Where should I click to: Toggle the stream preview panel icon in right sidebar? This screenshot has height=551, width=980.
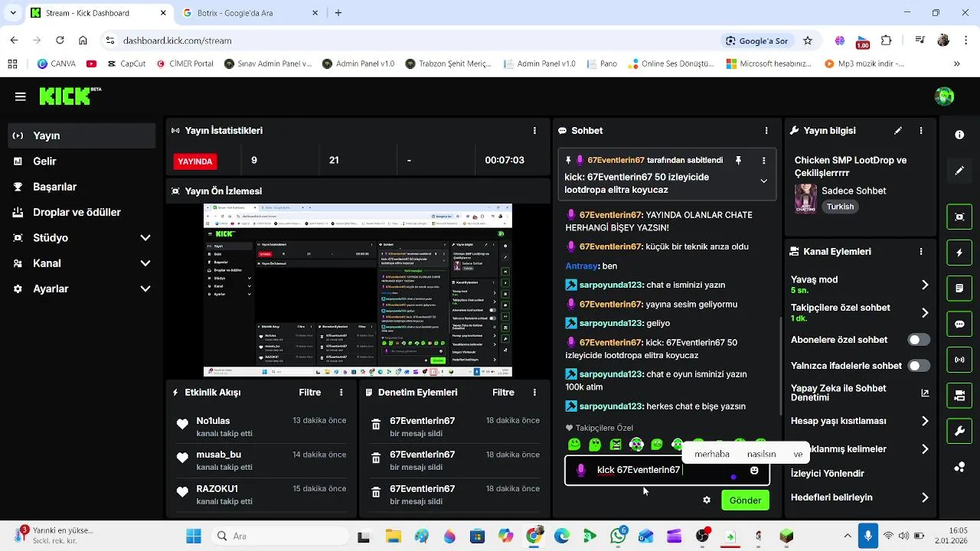pyautogui.click(x=959, y=217)
